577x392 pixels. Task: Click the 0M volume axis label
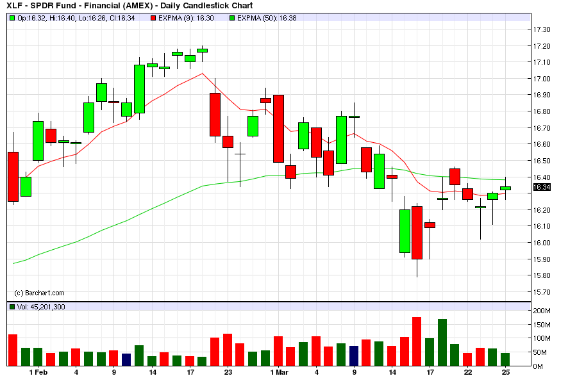538,366
